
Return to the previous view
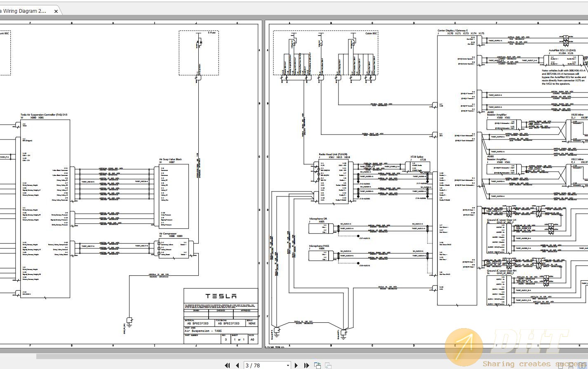(x=318, y=365)
